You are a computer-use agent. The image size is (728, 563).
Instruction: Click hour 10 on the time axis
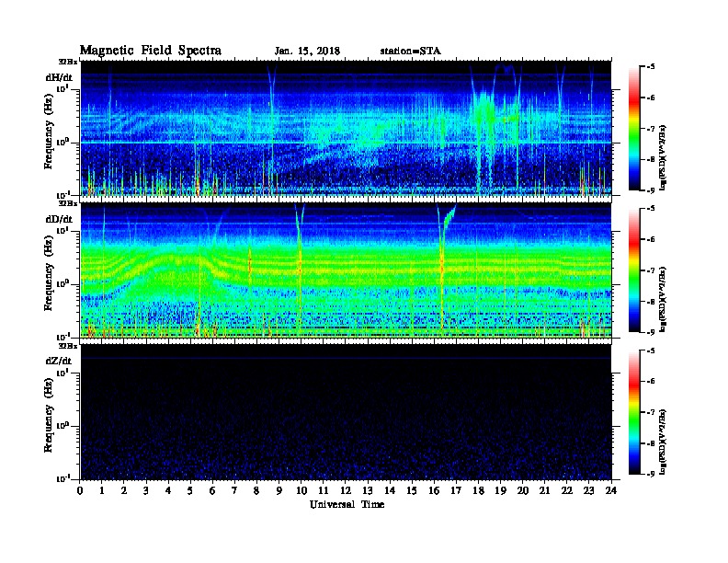(x=301, y=490)
